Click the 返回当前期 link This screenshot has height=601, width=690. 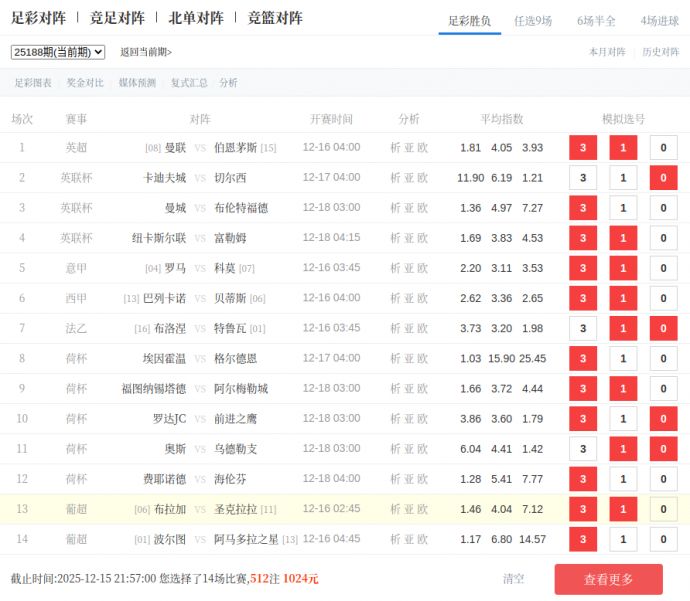coord(146,52)
